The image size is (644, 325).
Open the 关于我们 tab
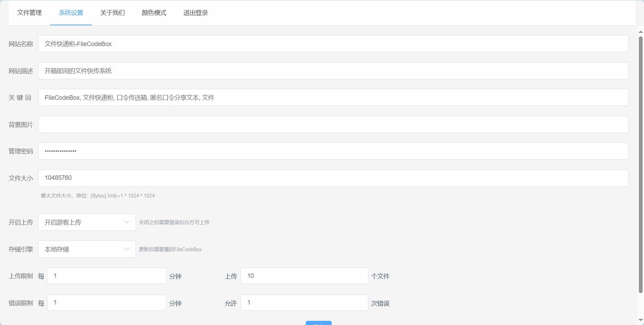pos(113,13)
